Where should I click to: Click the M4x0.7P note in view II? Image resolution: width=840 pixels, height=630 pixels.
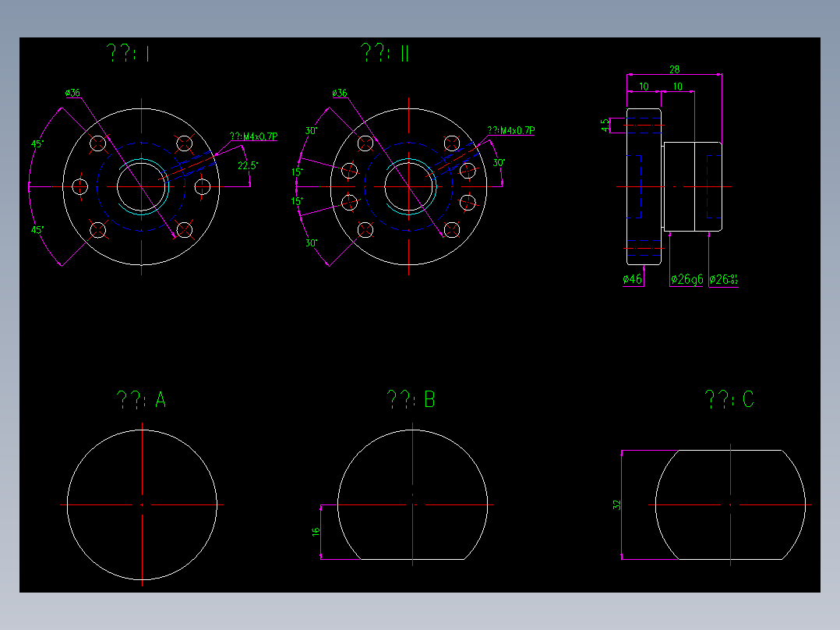(x=510, y=130)
